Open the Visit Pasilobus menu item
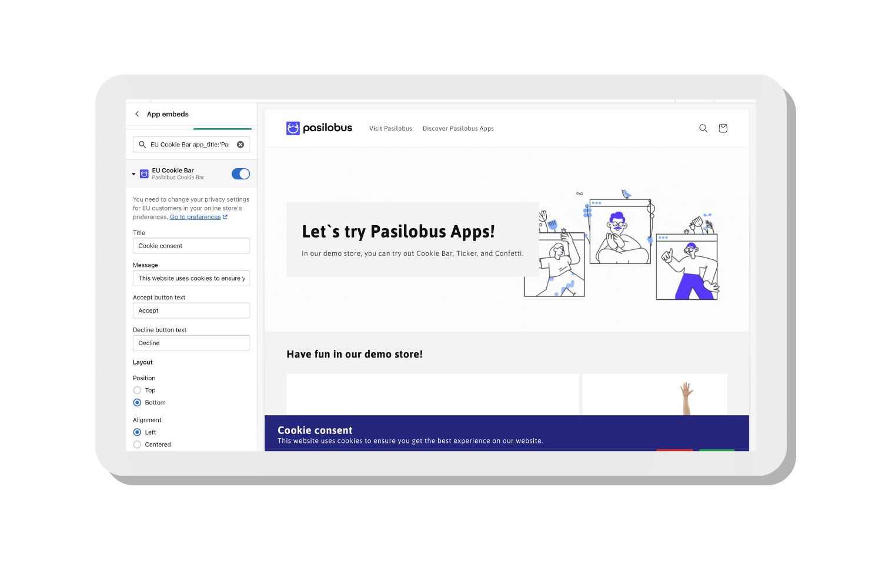 click(x=390, y=129)
